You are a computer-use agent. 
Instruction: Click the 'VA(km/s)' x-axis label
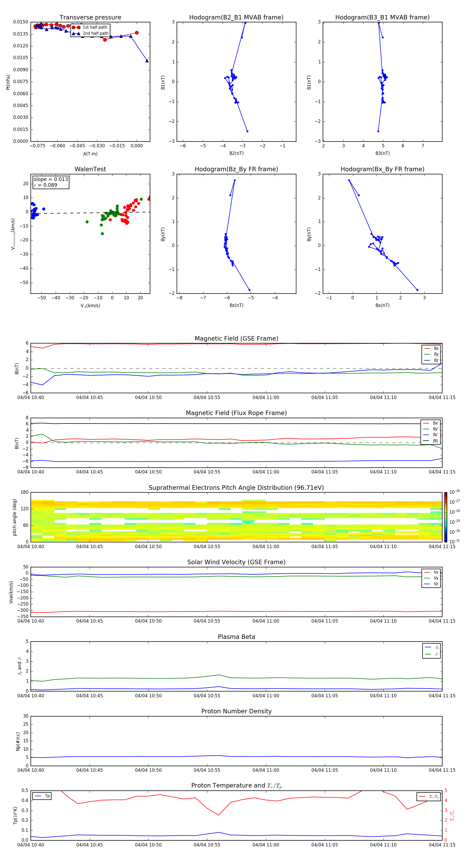[90, 306]
